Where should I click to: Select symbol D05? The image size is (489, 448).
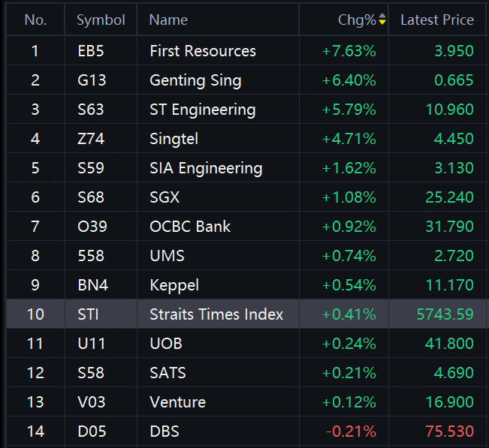92,431
